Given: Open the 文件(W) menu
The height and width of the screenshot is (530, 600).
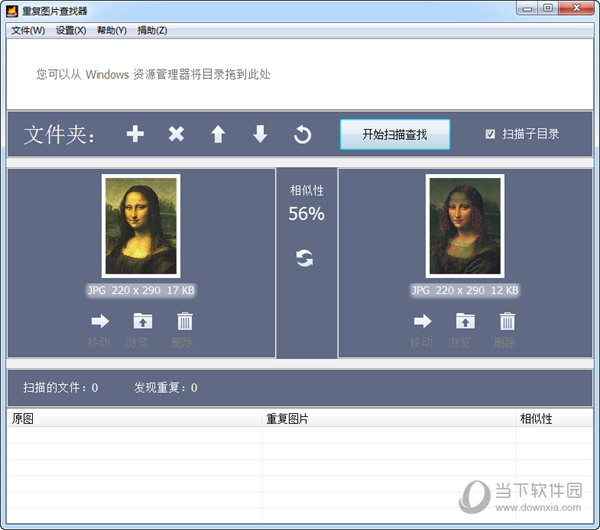Looking at the screenshot, I should point(28,30).
